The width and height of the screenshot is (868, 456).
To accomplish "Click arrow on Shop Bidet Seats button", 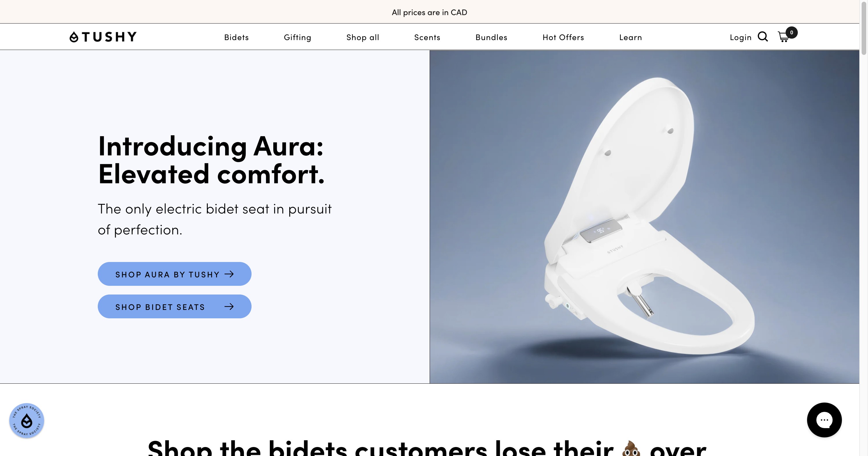I will [x=229, y=307].
